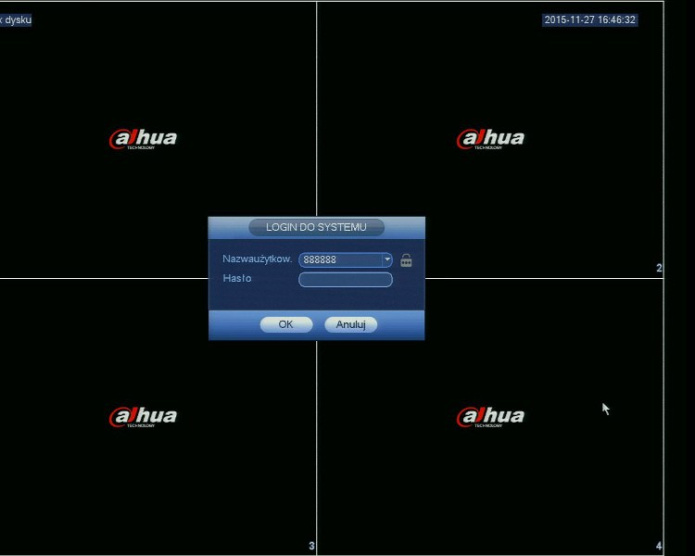
Task: Cancel login with the Anuluj button
Action: 350,324
